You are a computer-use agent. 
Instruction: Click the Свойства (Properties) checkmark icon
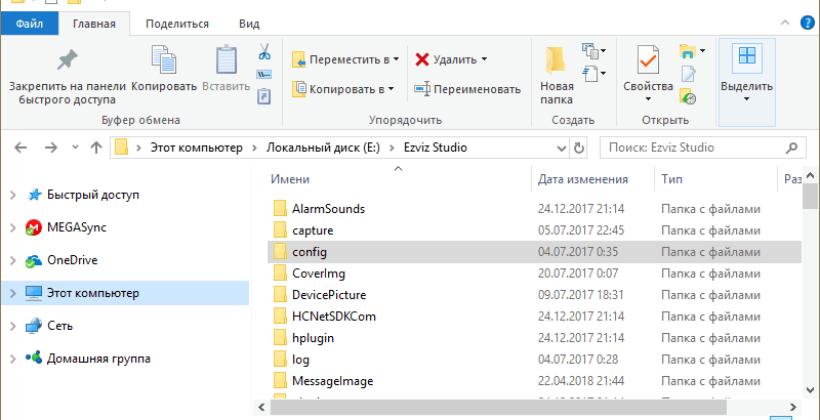tap(648, 60)
